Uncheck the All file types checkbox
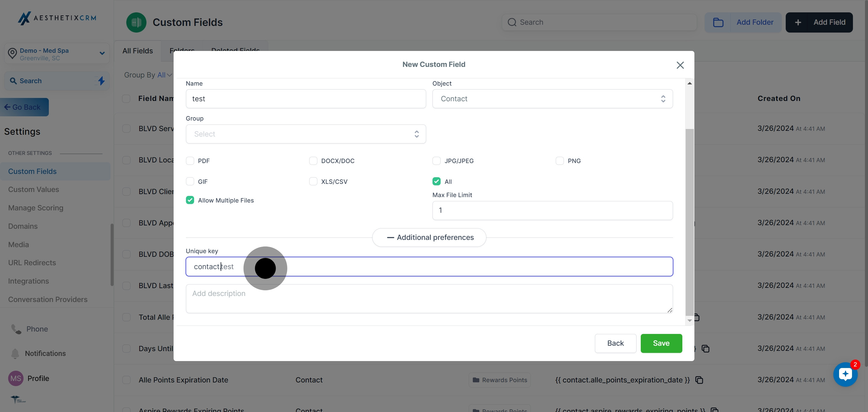Screen dimensions: 868x412 pyautogui.click(x=436, y=181)
